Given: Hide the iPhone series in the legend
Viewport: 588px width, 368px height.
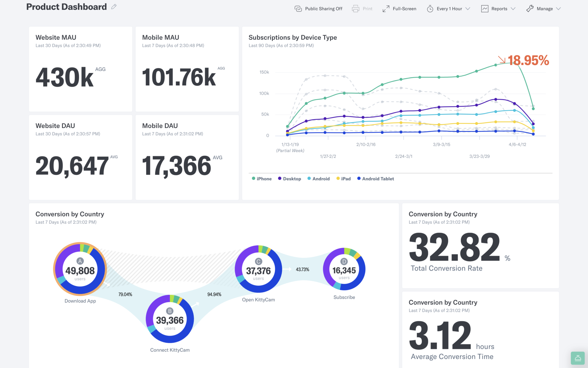Looking at the screenshot, I should [261, 179].
